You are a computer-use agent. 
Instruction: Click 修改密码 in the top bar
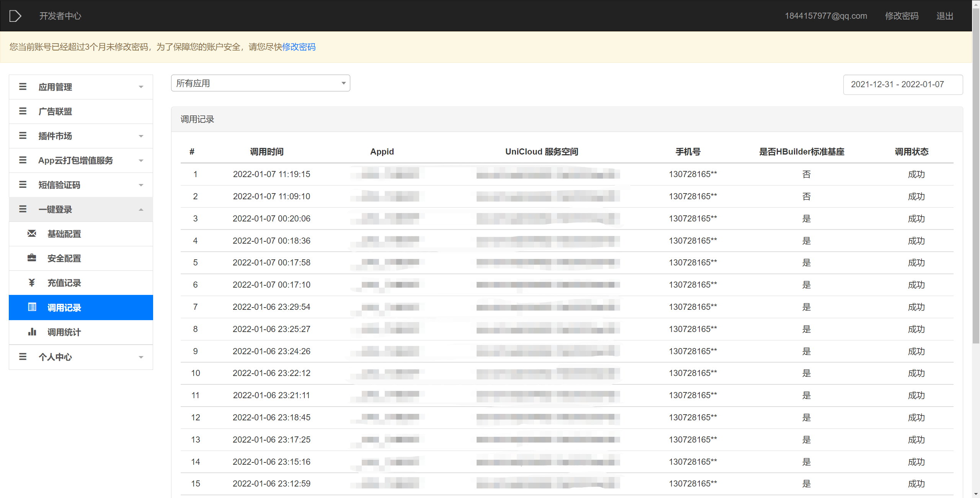point(902,16)
